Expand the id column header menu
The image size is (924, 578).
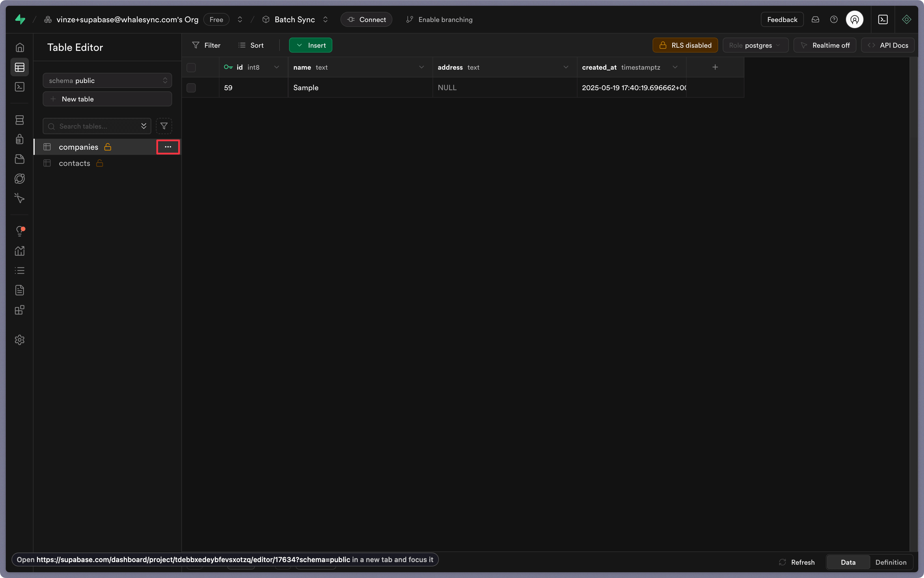pyautogui.click(x=276, y=67)
